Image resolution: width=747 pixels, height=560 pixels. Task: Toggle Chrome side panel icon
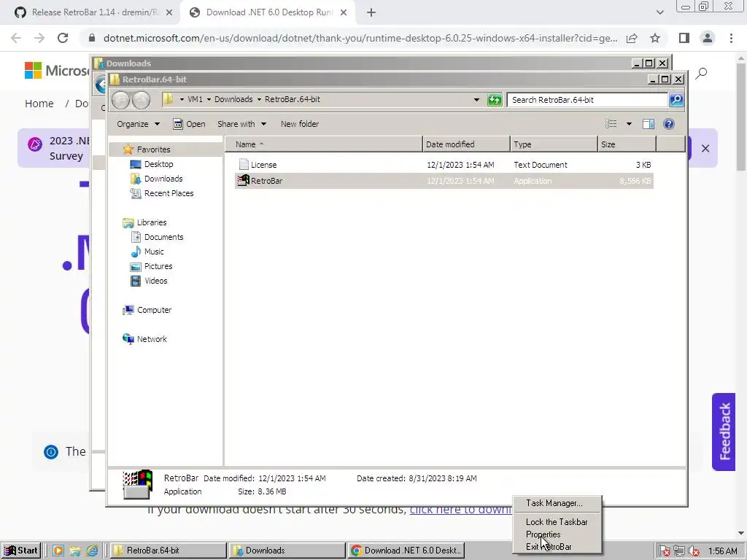point(684,38)
